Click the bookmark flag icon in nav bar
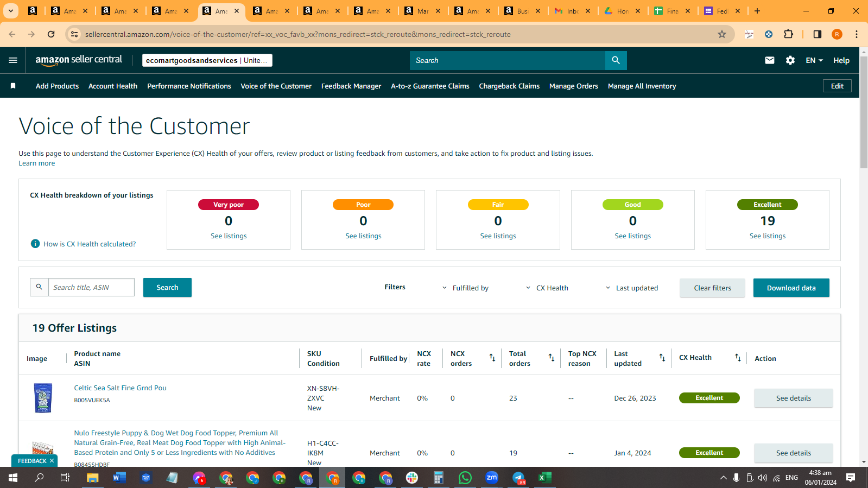Viewport: 868px width, 488px height. point(13,86)
